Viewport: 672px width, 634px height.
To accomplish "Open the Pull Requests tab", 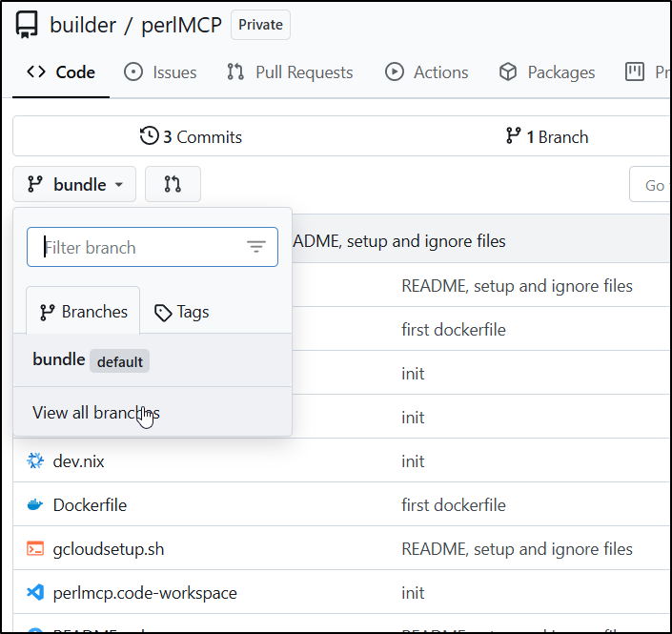I will click(290, 72).
